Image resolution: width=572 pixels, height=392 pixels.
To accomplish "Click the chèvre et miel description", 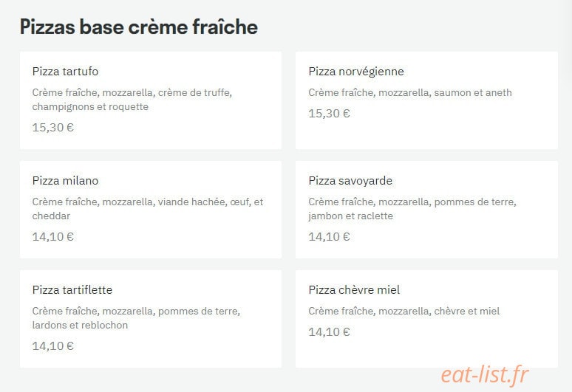I will point(404,311).
